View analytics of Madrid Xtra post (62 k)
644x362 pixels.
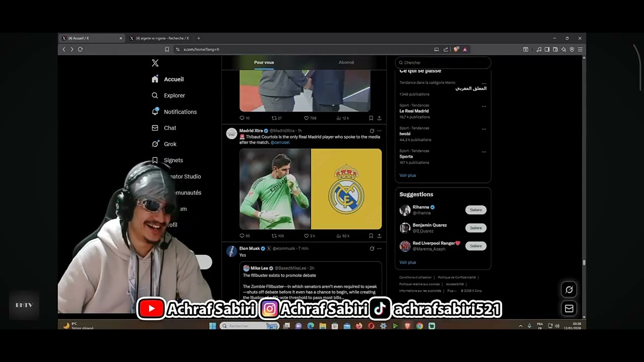click(x=343, y=236)
